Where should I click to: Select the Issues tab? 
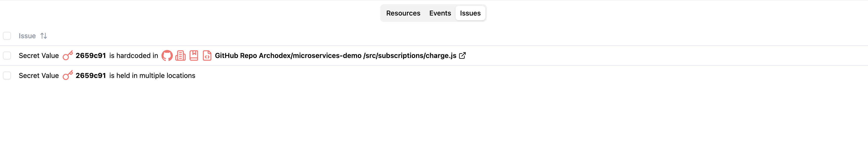[470, 13]
